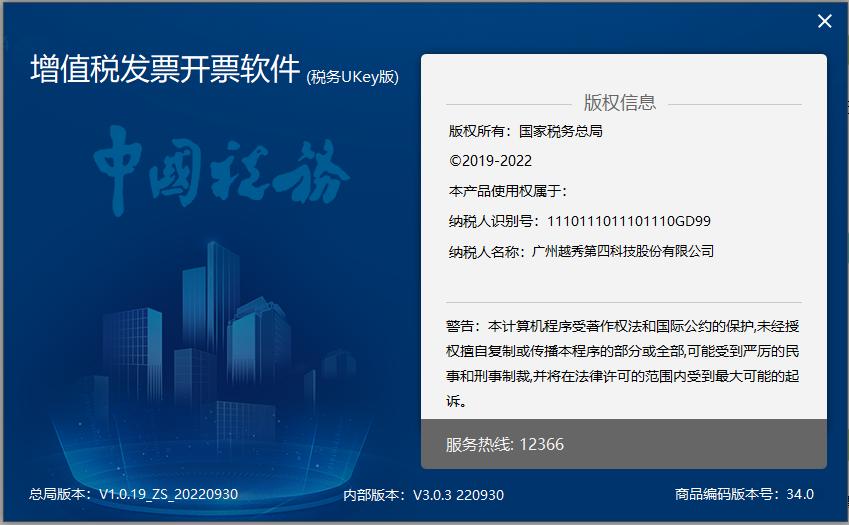Click taxpayer ID 1110111011101110GD99

coord(629,221)
